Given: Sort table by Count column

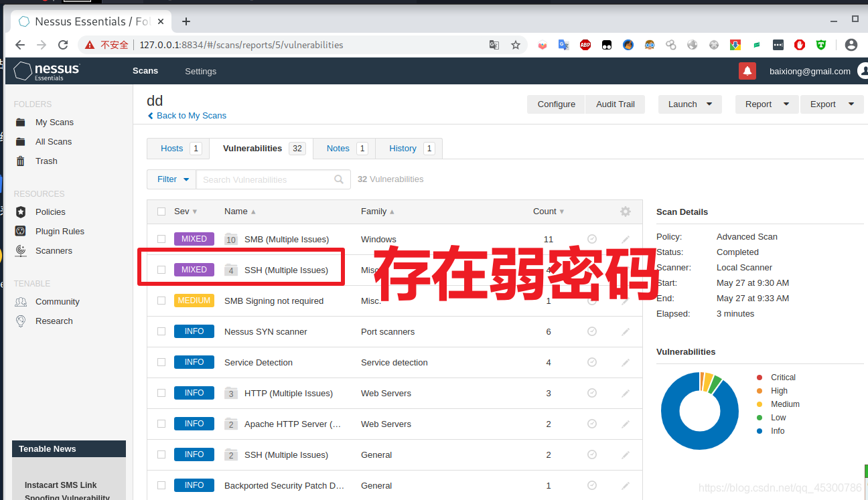Looking at the screenshot, I should coord(549,212).
